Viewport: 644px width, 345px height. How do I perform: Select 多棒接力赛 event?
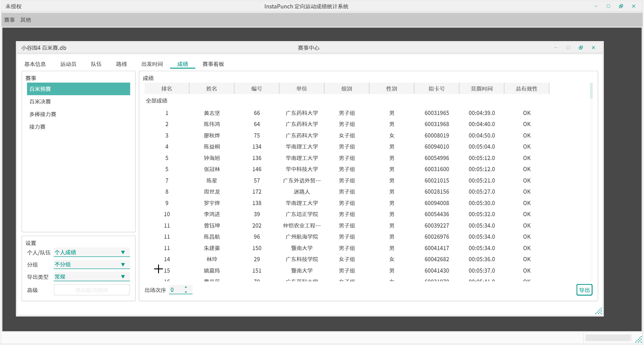(x=43, y=114)
